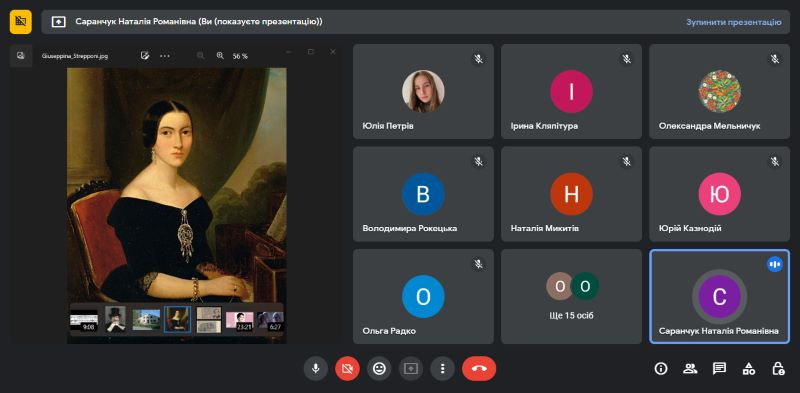Screen dimensions: 800x393
Task: Select the sheet music thumbnail marked 9:08
Action: pyautogui.click(x=84, y=320)
